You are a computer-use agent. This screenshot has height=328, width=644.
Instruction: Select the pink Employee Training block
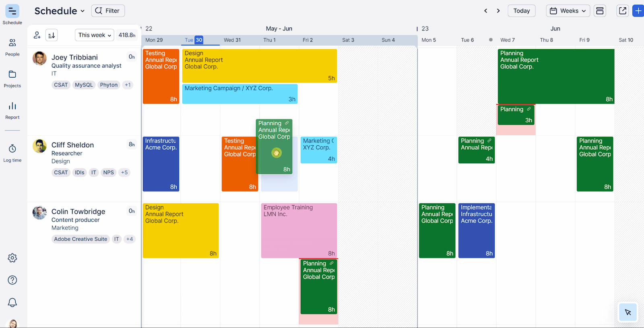299,230
